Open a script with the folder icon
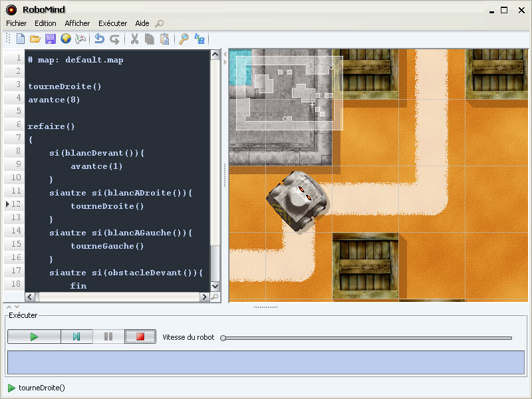This screenshot has height=399, width=532. coord(35,39)
